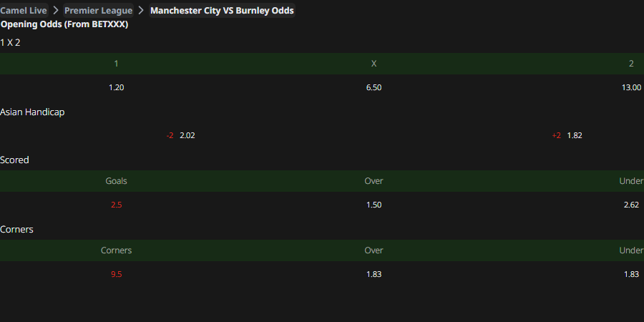
Task: Pick Asian Handicap +2 at 1.82
Action: (567, 135)
